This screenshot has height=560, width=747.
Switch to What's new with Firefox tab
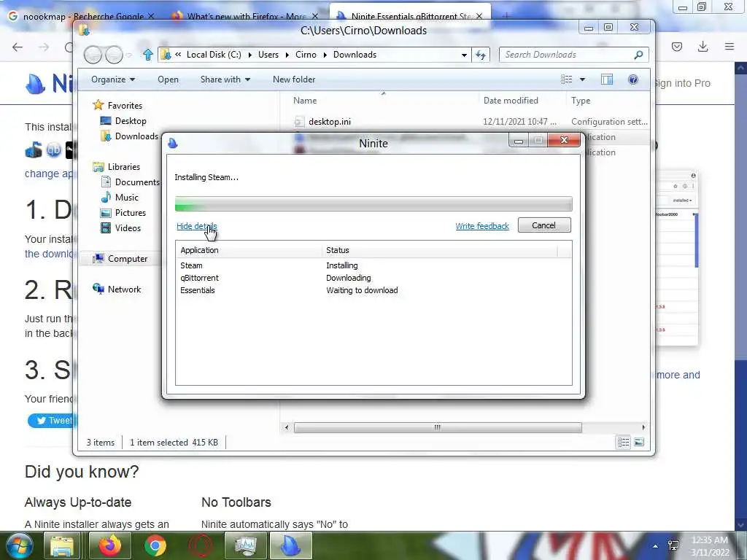[x=246, y=16]
